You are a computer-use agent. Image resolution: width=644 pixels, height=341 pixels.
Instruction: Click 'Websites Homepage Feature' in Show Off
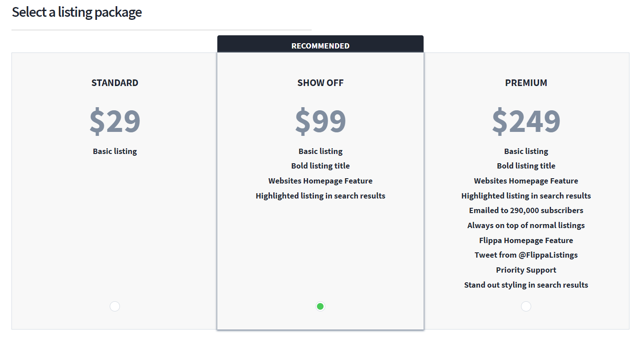320,181
